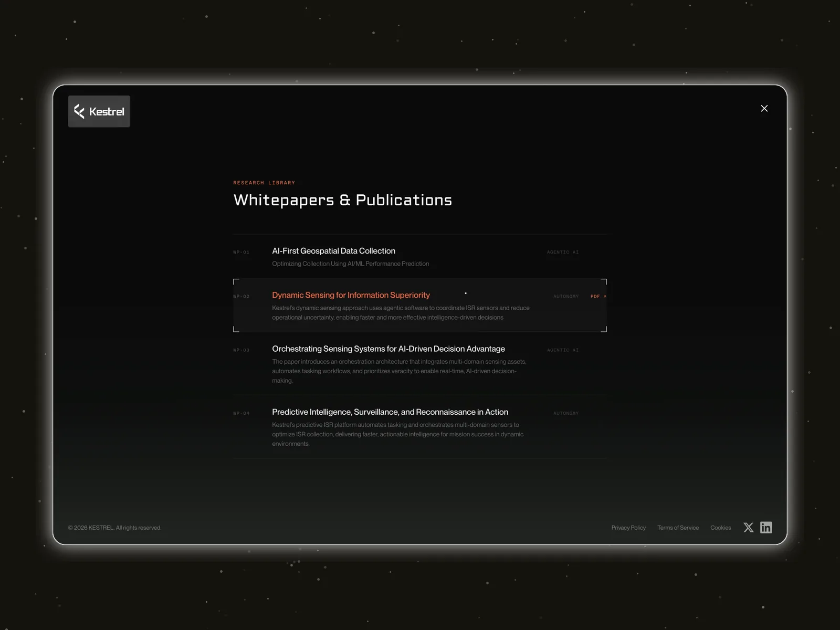Click the AGENTIC AI tag on WP-03
Screen dimensions: 840x630
click(563, 350)
